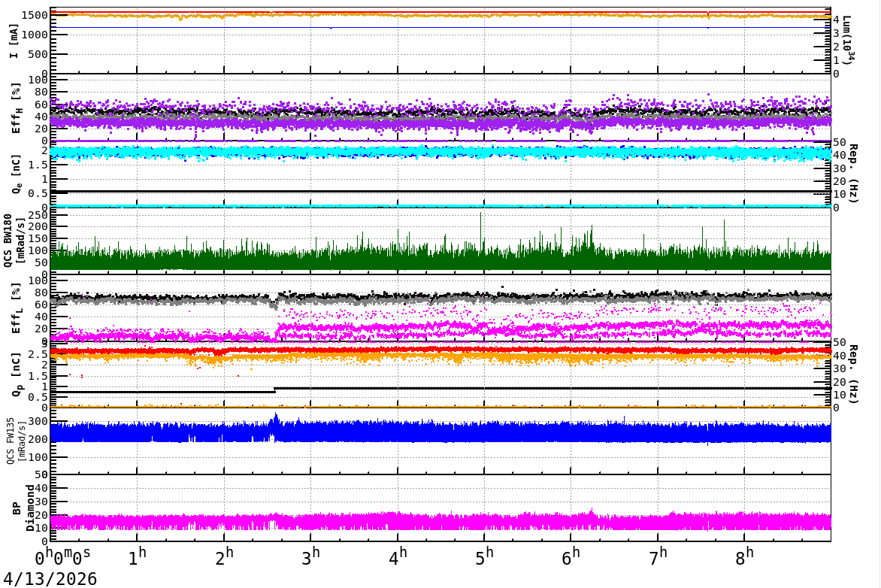Click the "2h" time axis tick label
Viewport: 881px width, 588px height.
[x=224, y=556]
